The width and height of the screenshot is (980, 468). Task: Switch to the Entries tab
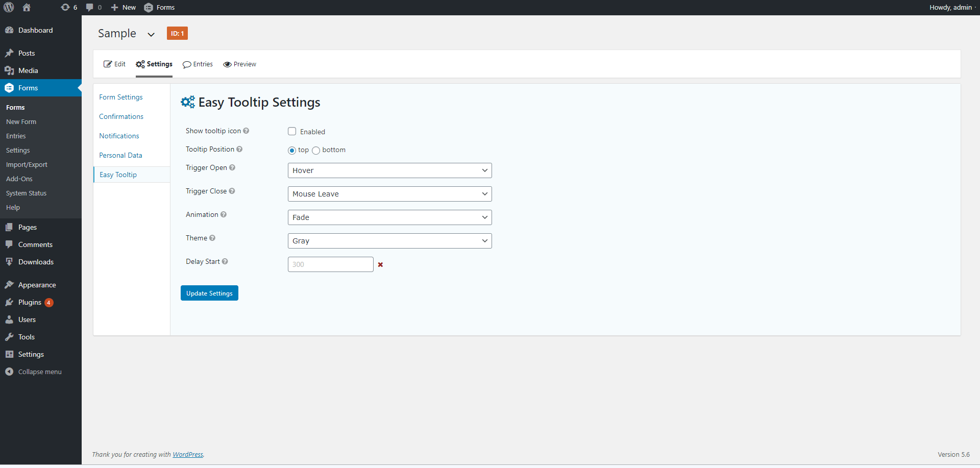click(198, 64)
